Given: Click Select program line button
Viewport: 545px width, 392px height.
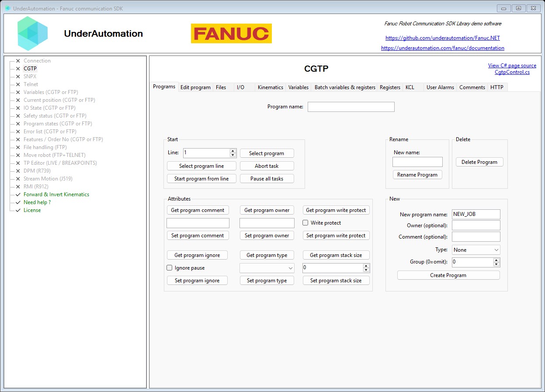Looking at the screenshot, I should (x=201, y=166).
